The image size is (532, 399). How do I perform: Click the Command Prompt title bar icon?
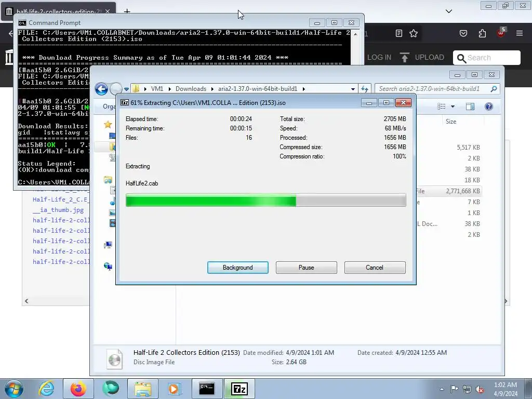click(22, 23)
